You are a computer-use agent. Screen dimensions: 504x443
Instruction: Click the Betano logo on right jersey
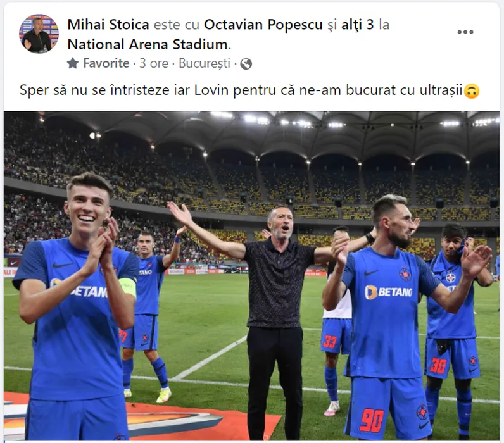[x=388, y=292]
